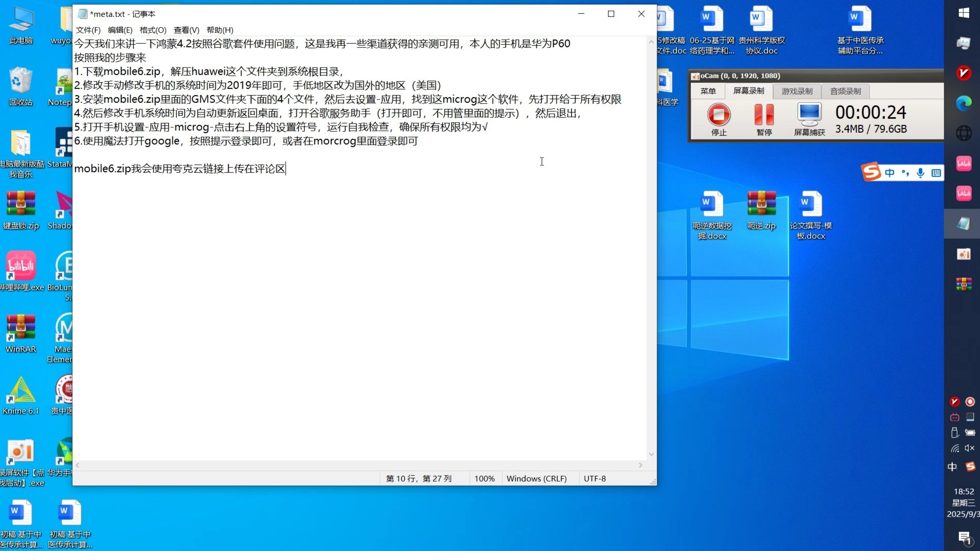Click the horizontal scrollbar right arrow in Notepad

pyautogui.click(x=640, y=465)
